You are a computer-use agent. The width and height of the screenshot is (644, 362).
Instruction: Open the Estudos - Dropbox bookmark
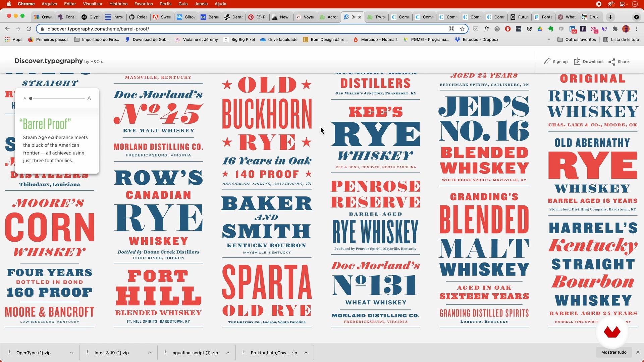coord(477,40)
